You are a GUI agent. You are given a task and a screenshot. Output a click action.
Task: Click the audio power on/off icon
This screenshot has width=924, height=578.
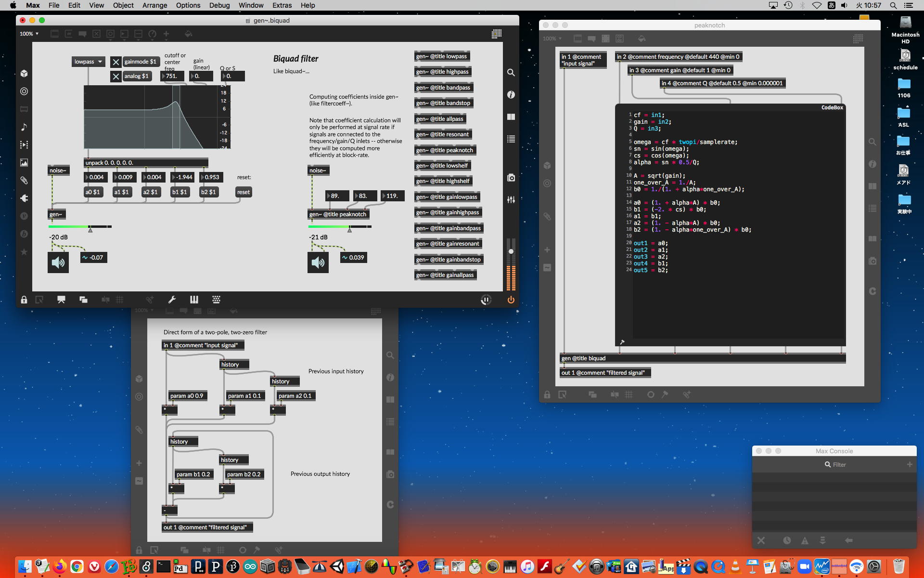[511, 300]
